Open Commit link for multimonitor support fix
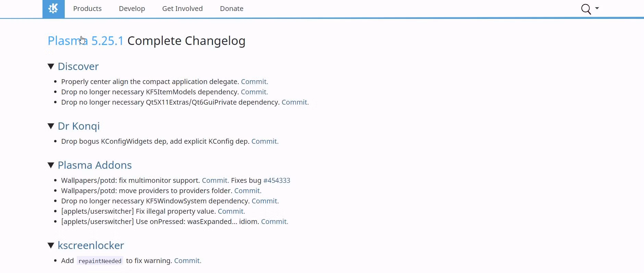644x273 pixels. click(215, 180)
